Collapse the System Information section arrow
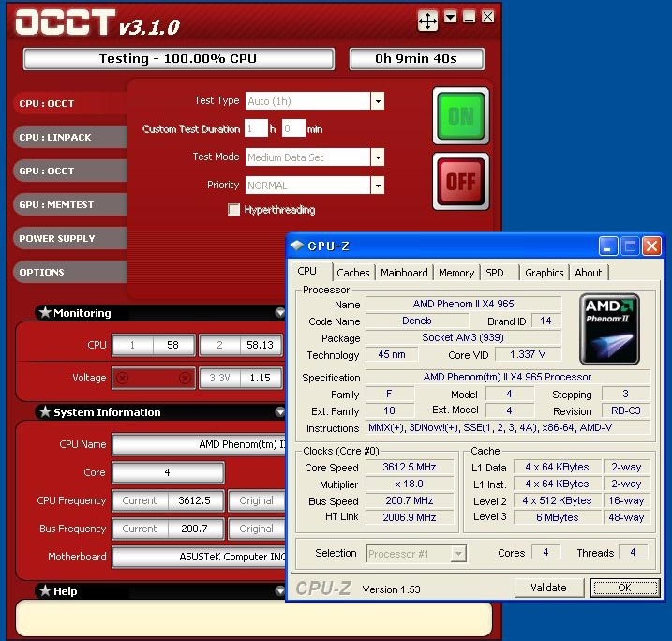The image size is (672, 641). (x=280, y=411)
